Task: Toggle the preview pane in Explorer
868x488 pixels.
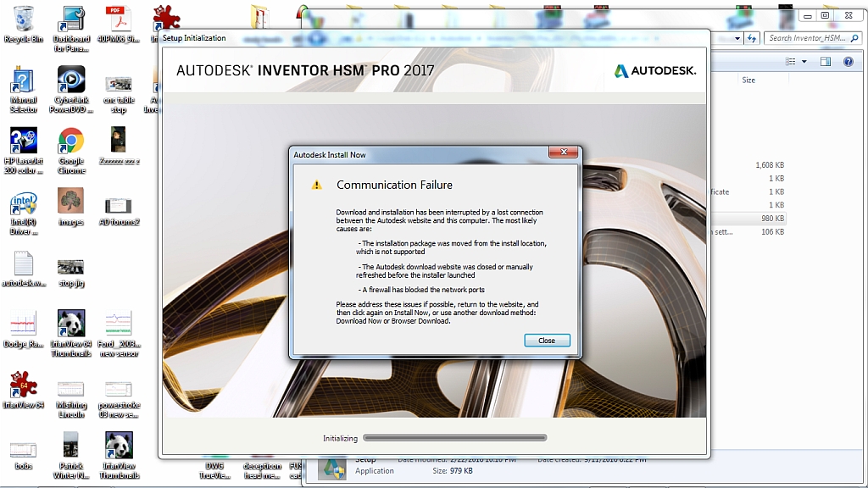Action: coord(824,61)
